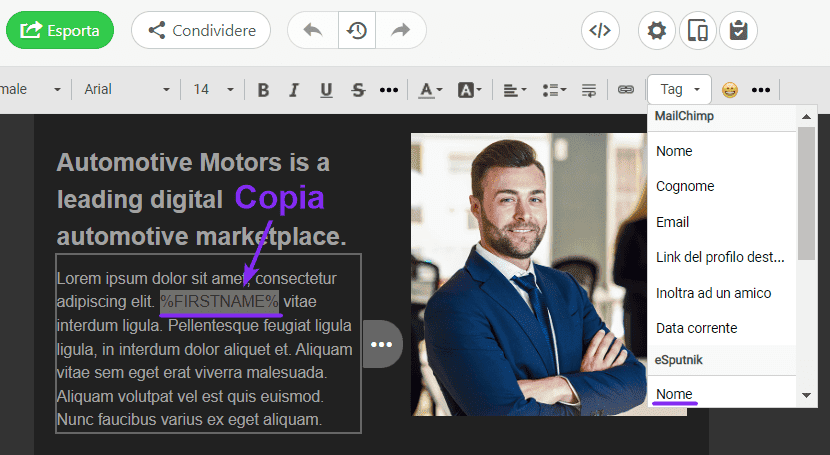The image size is (830, 455).
Task: Toggle italic formatting
Action: click(x=294, y=90)
